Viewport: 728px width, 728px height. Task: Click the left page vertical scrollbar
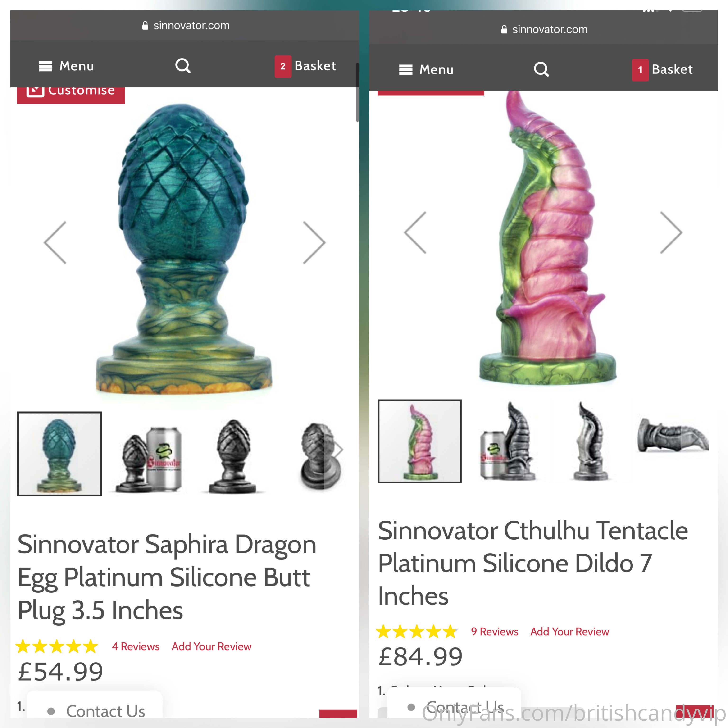(x=357, y=92)
